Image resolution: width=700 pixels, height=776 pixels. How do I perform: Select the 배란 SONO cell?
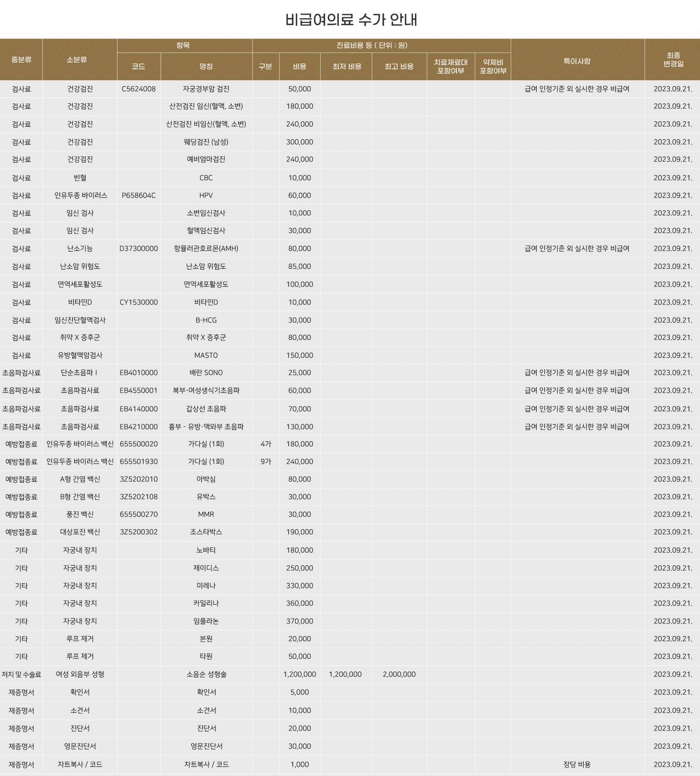pyautogui.click(x=206, y=372)
